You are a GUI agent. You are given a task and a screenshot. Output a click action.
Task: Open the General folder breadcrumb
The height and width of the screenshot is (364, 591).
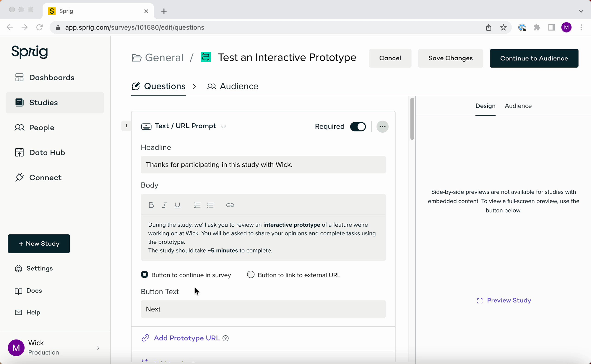(158, 58)
